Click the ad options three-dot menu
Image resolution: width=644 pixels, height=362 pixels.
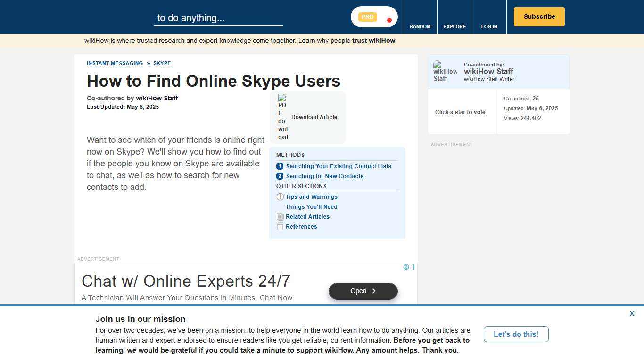(x=413, y=267)
